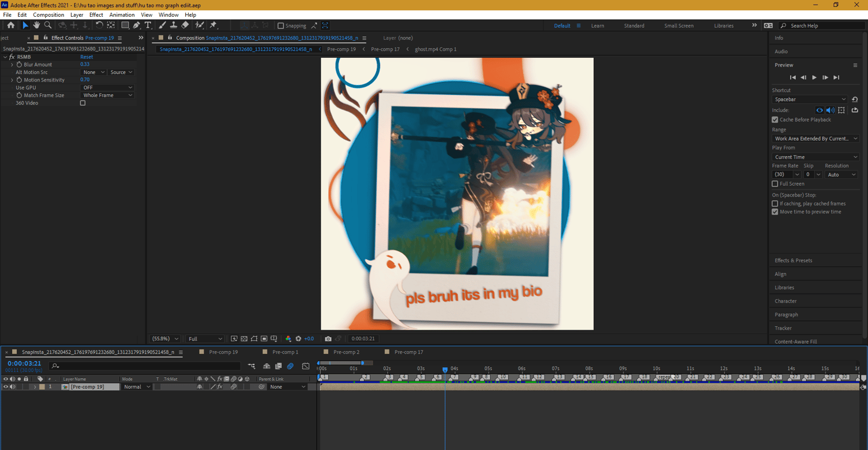This screenshot has width=868, height=450.
Task: Choose the Zoom magnifier tool
Action: (x=48, y=25)
